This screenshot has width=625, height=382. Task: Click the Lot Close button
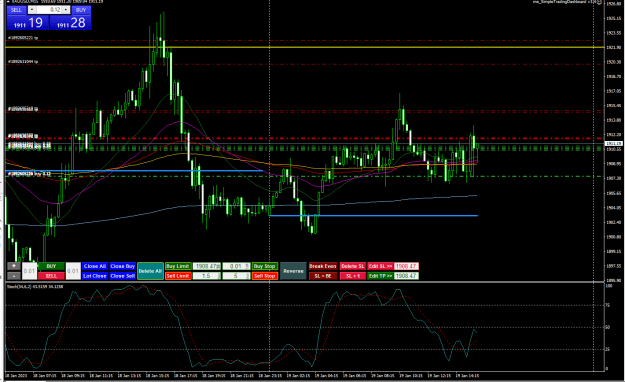pyautogui.click(x=94, y=276)
